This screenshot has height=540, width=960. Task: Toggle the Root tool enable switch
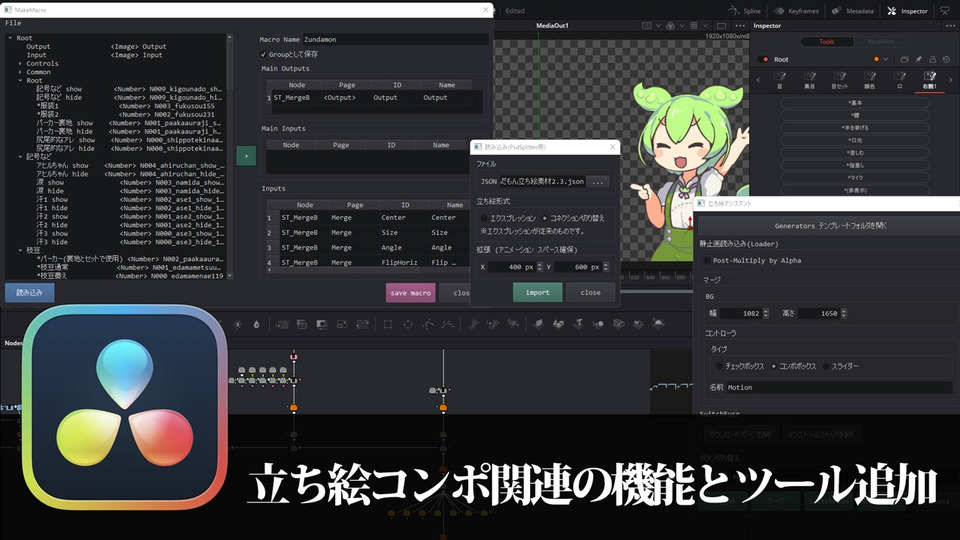(763, 59)
